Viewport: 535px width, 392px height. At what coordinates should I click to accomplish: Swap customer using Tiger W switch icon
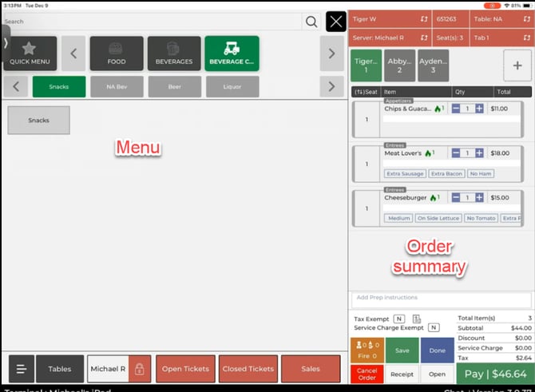[425, 19]
